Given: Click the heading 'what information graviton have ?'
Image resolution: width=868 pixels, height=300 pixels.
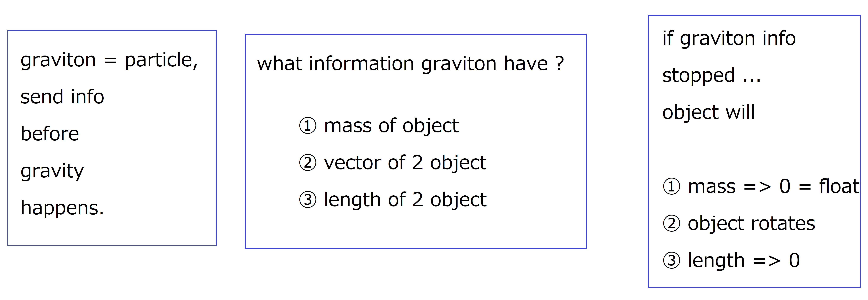Looking at the screenshot, I should click(410, 63).
